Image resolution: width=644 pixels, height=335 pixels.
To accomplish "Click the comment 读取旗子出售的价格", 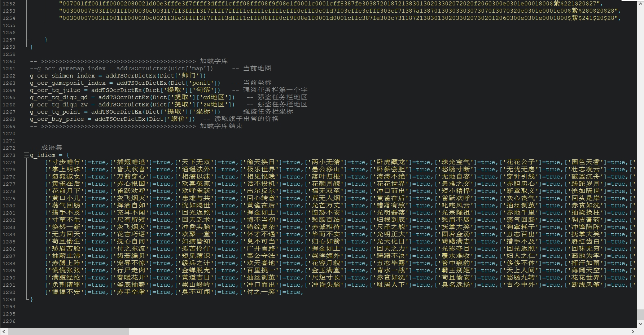I will pyautogui.click(x=246, y=119).
